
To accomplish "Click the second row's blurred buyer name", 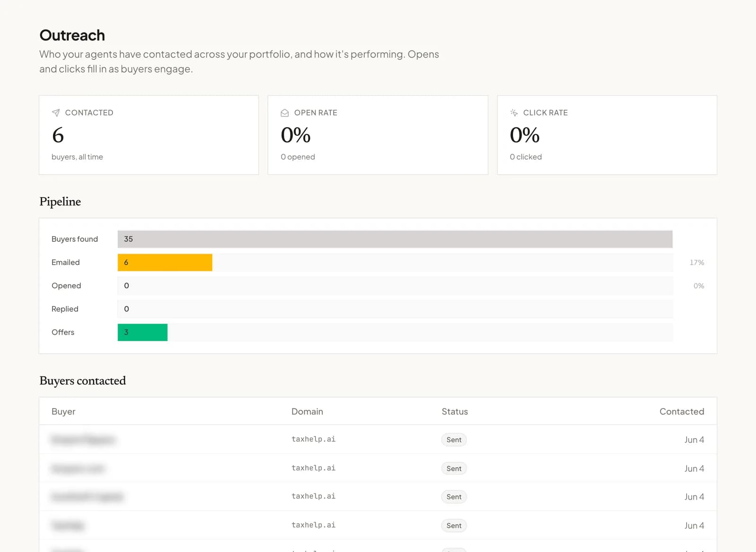I will point(78,468).
